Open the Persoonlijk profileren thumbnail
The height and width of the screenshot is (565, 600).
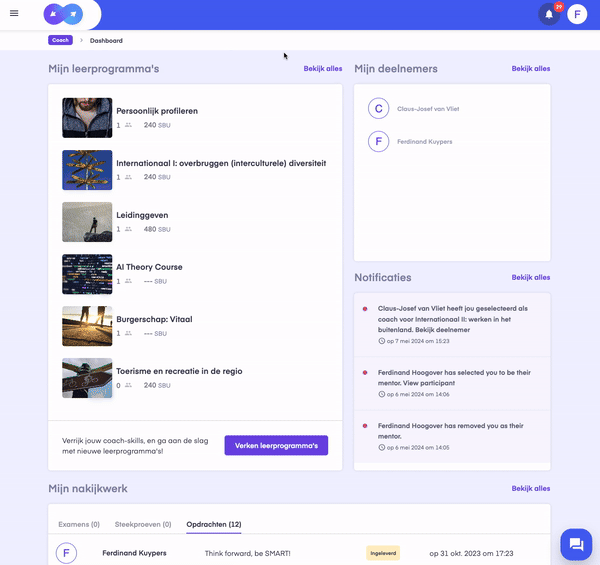(x=87, y=118)
